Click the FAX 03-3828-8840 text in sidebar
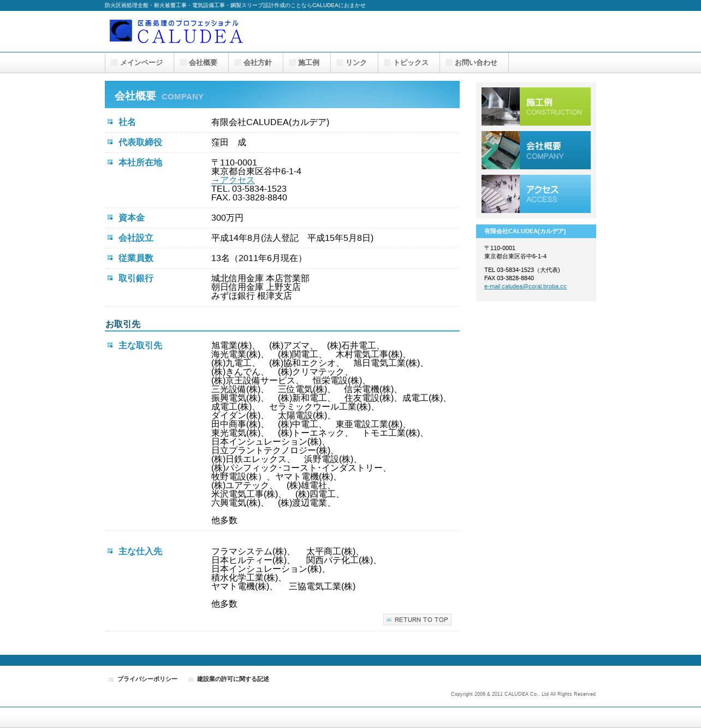 pos(509,278)
